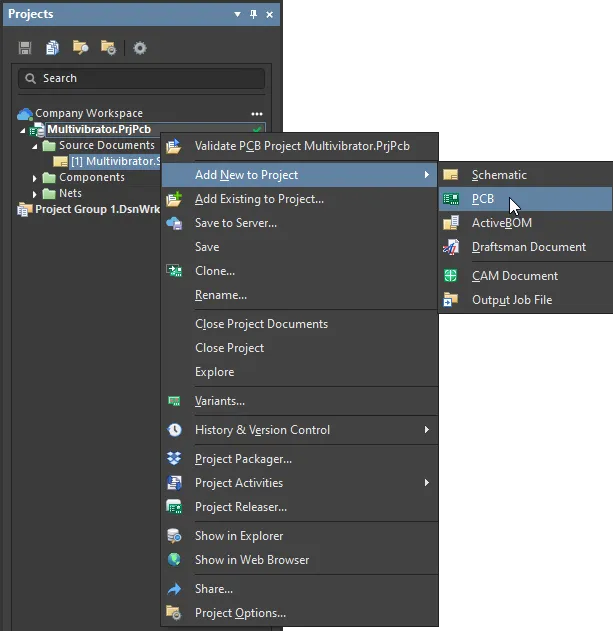Viewport: 613px width, 631px height.
Task: Add new Draftsman Document
Action: click(526, 247)
